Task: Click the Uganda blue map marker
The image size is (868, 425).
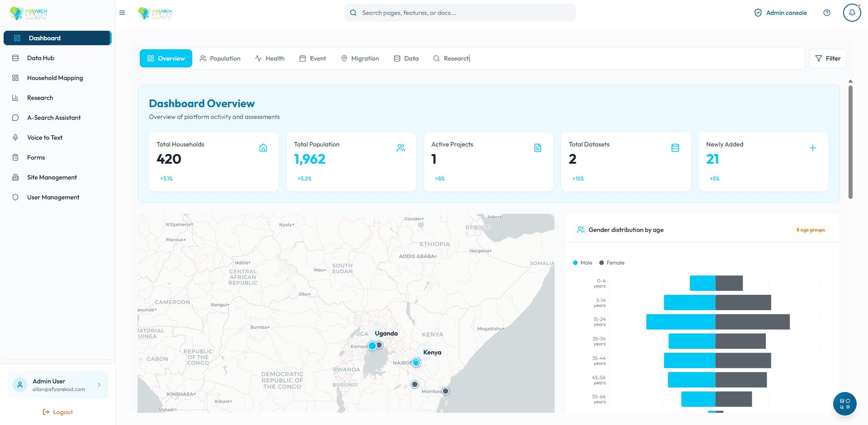Action: [372, 346]
